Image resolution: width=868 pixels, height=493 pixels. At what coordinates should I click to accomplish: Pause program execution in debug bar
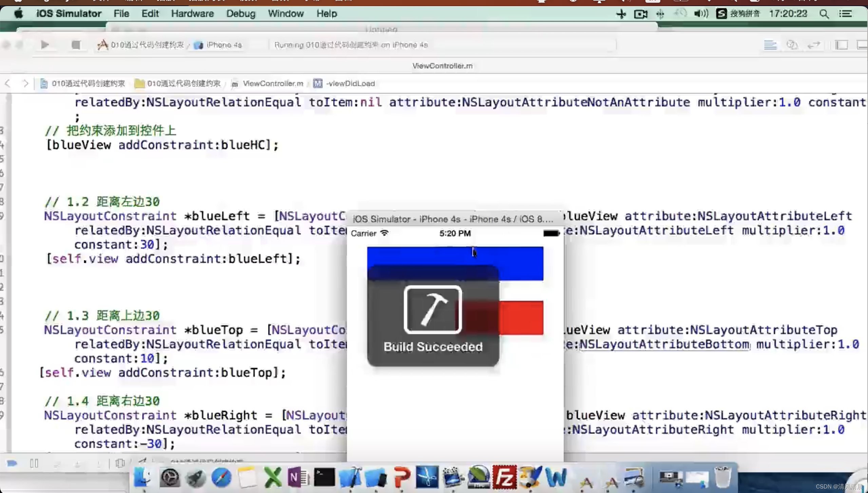34,463
